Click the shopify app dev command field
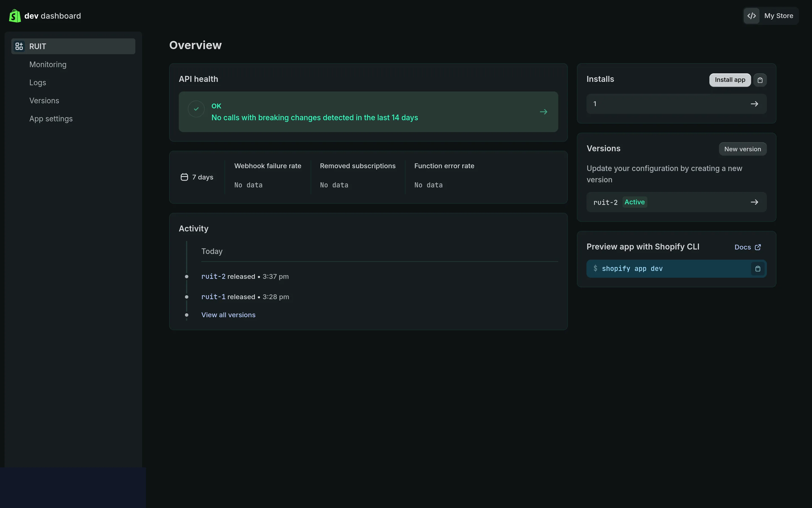Screen dimensions: 812x508 676,269
